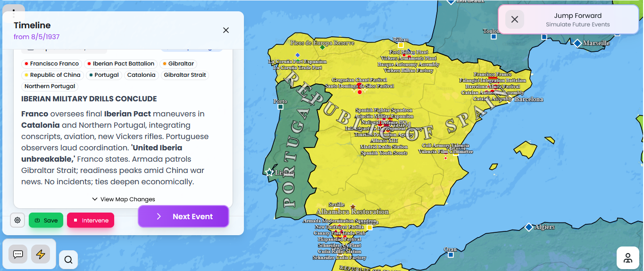This screenshot has height=271, width=644.
Task: Click the 'IBERIAN MILITARY DRILLS CONCLUDE' headline
Action: [x=89, y=99]
